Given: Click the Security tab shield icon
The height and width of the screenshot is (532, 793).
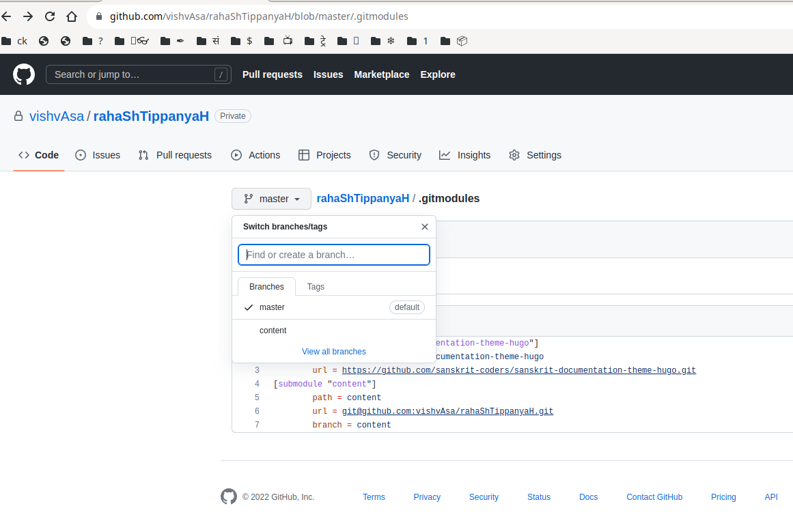Looking at the screenshot, I should pyautogui.click(x=374, y=155).
